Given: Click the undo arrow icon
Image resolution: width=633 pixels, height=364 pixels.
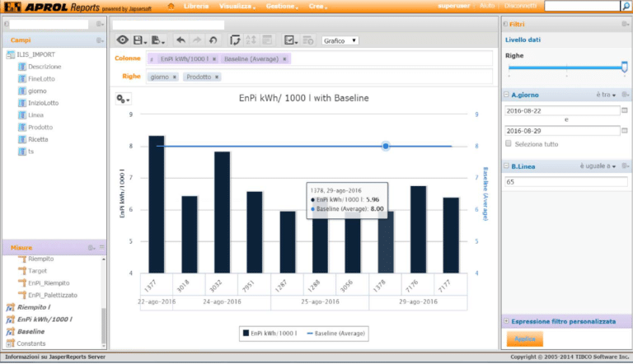Looking at the screenshot, I should (181, 40).
